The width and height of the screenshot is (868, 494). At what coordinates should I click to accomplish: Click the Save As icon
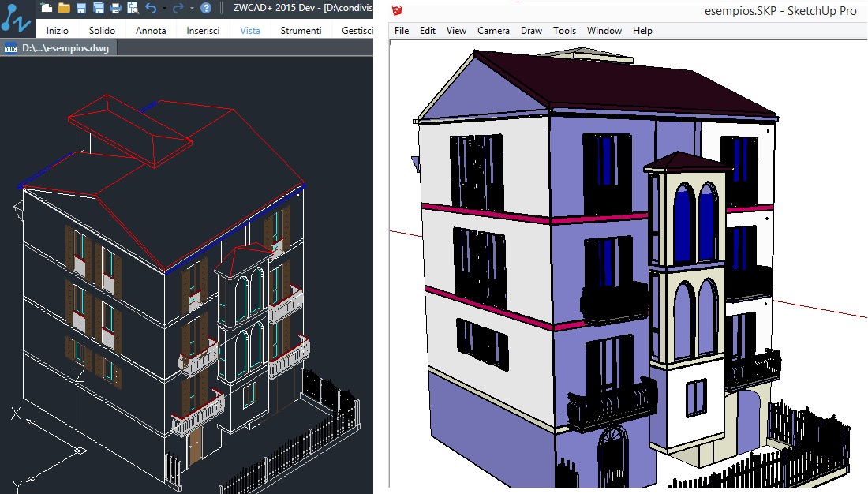(99, 8)
